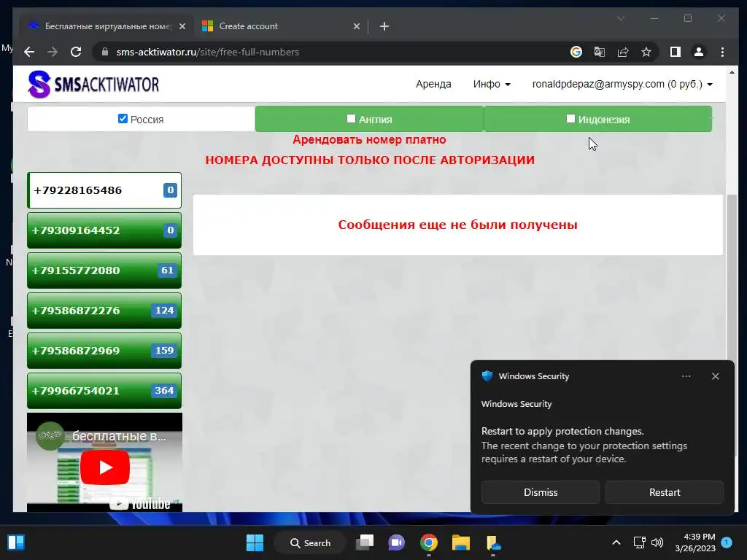
Task: Open the Аренда menu item
Action: [x=433, y=85]
